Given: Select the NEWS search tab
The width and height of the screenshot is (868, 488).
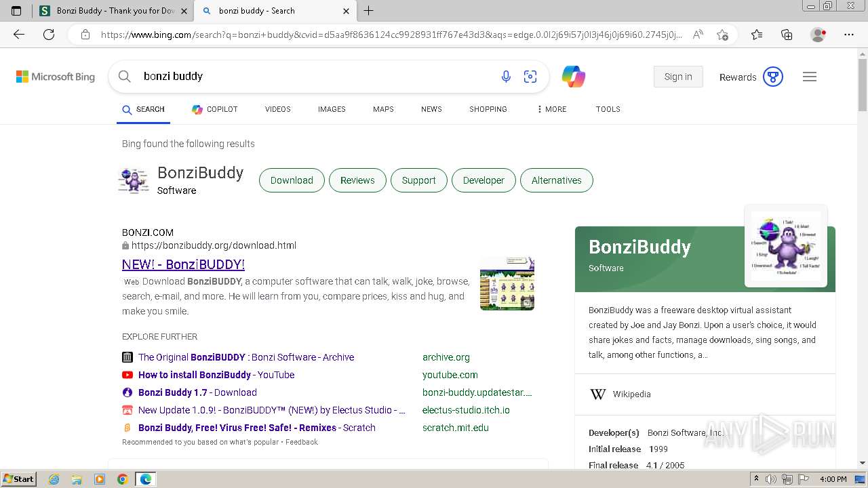Looking at the screenshot, I should tap(431, 109).
